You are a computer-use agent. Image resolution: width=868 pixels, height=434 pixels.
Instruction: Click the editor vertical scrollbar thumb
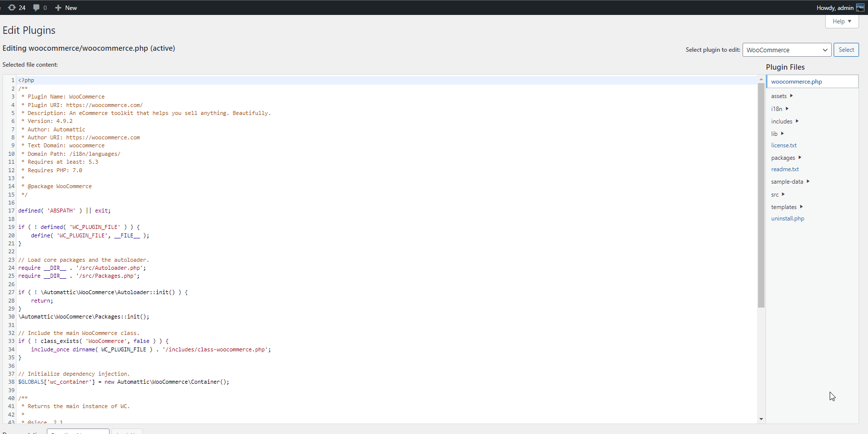pyautogui.click(x=761, y=195)
